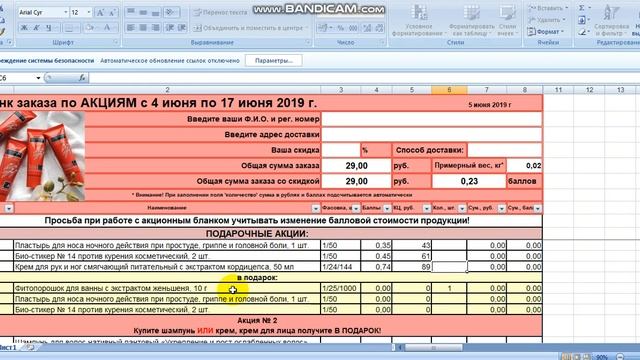Select column 3 header
The width and height of the screenshot is (640, 360).
tap(341, 90)
